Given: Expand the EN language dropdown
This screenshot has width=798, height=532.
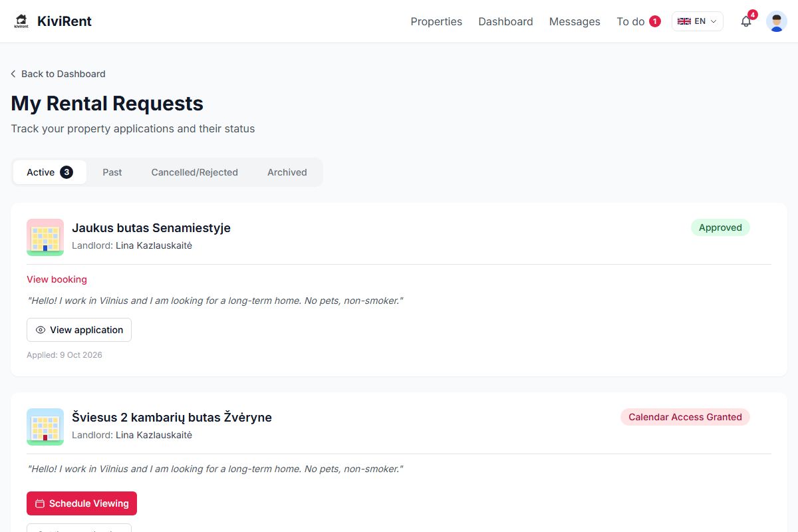Looking at the screenshot, I should [698, 21].
